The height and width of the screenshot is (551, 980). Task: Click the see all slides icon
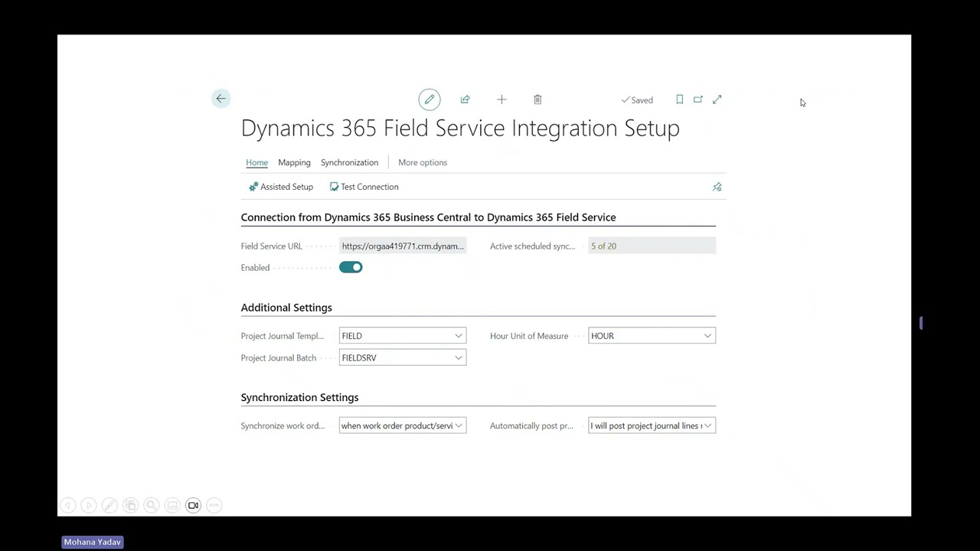tap(130, 505)
